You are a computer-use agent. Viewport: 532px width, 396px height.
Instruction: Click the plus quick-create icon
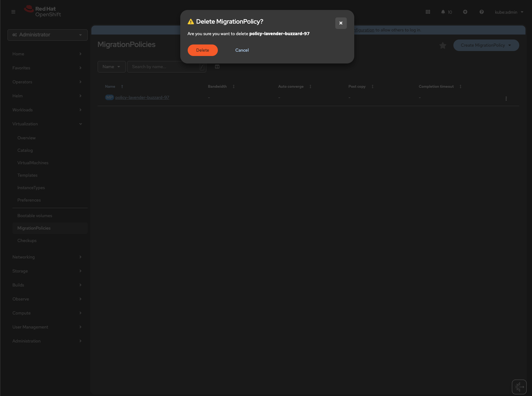pyautogui.click(x=465, y=12)
